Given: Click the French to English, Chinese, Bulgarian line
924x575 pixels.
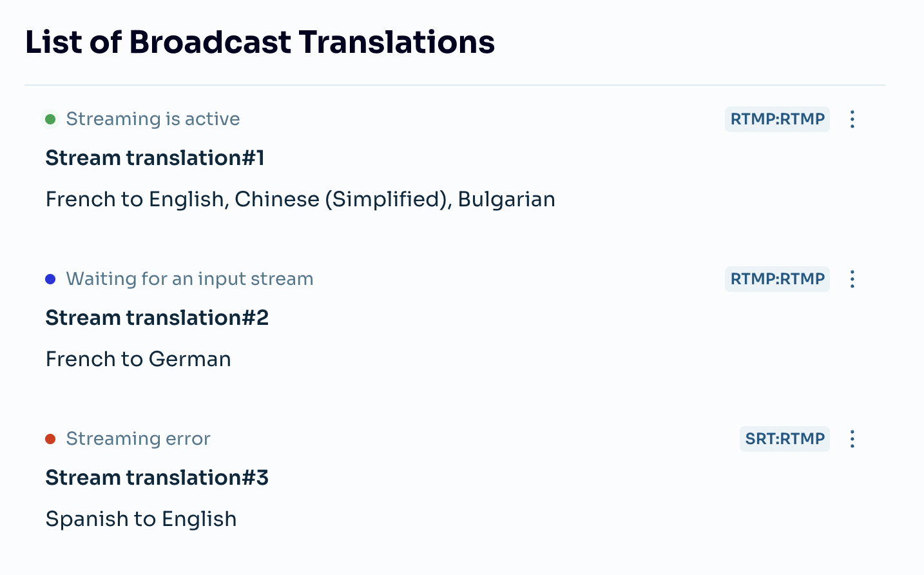Looking at the screenshot, I should coord(300,199).
